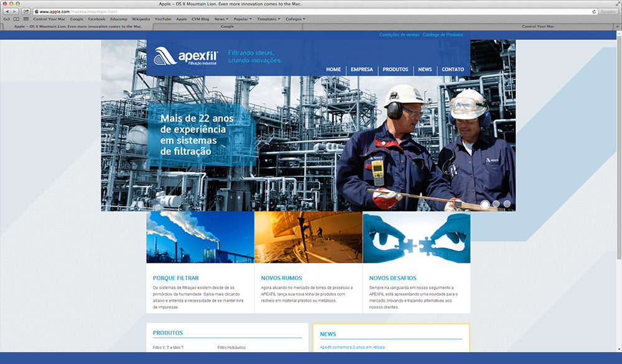Click the Catálogo de Produtos link

pos(443,35)
